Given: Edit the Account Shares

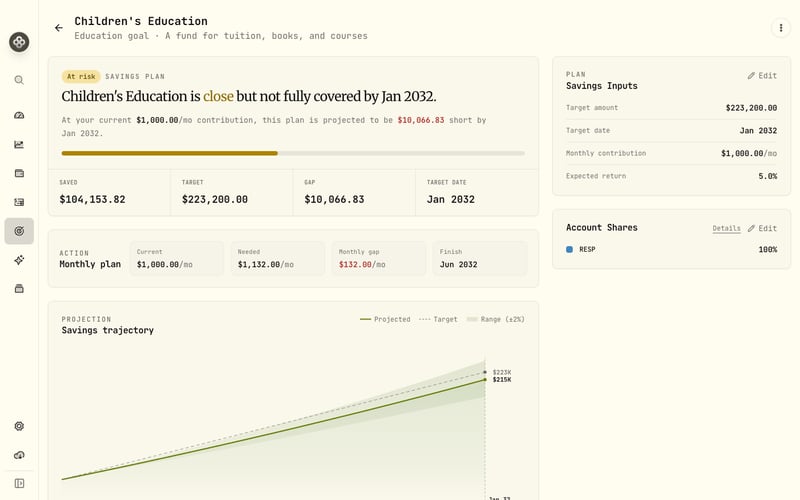Looking at the screenshot, I should pyautogui.click(x=762, y=228).
